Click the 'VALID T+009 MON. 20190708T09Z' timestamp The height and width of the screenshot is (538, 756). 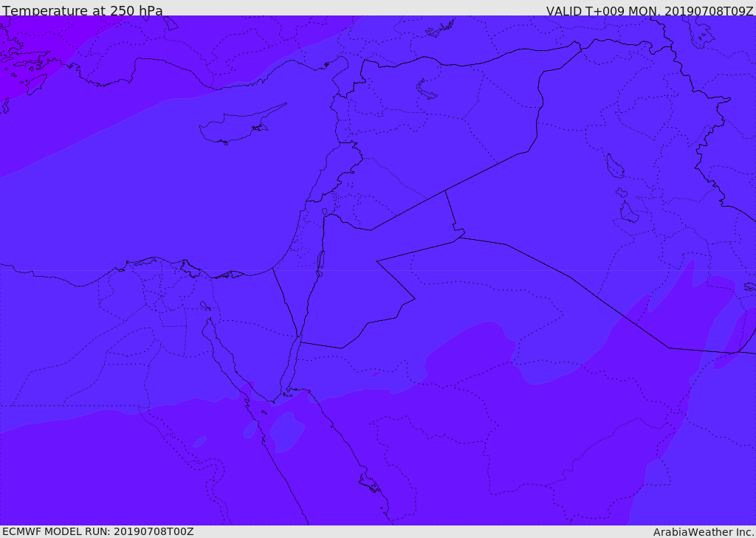click(650, 10)
